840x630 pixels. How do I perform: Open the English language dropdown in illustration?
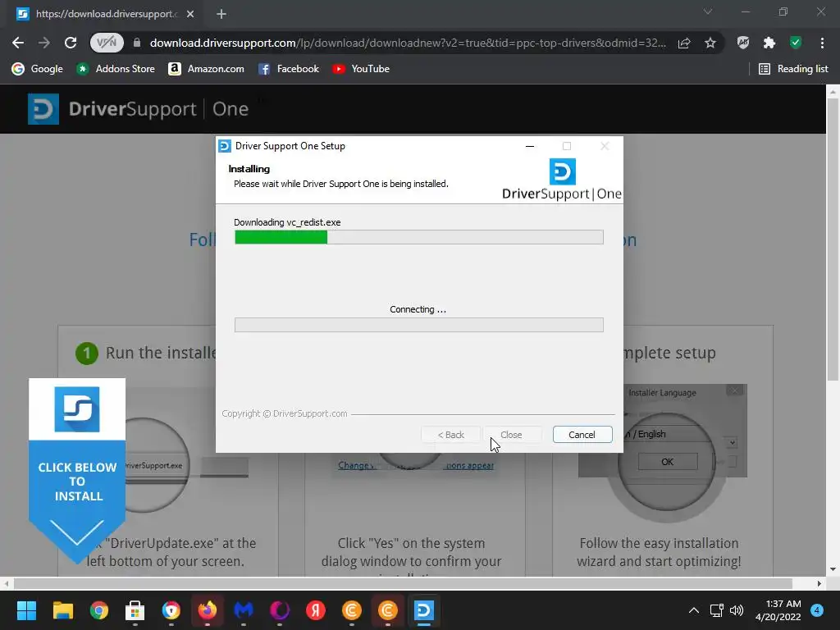point(732,442)
